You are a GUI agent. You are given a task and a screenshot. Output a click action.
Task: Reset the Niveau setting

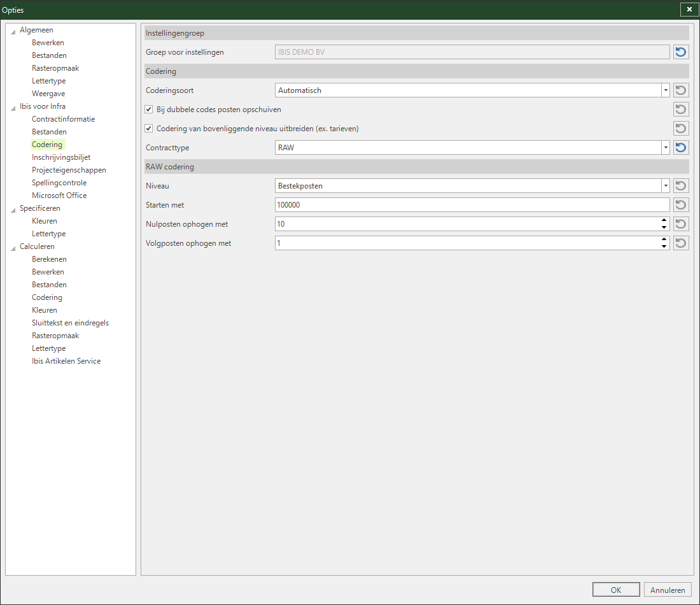tap(681, 186)
